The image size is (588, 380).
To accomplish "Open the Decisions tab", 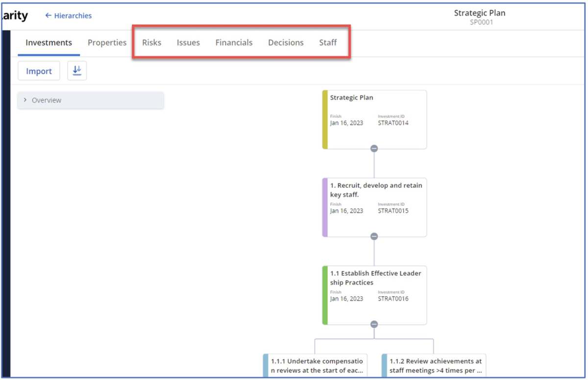I will pyautogui.click(x=286, y=43).
